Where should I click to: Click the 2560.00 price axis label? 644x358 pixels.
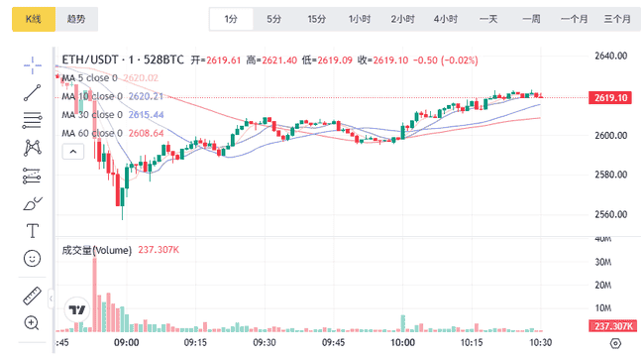pyautogui.click(x=610, y=214)
